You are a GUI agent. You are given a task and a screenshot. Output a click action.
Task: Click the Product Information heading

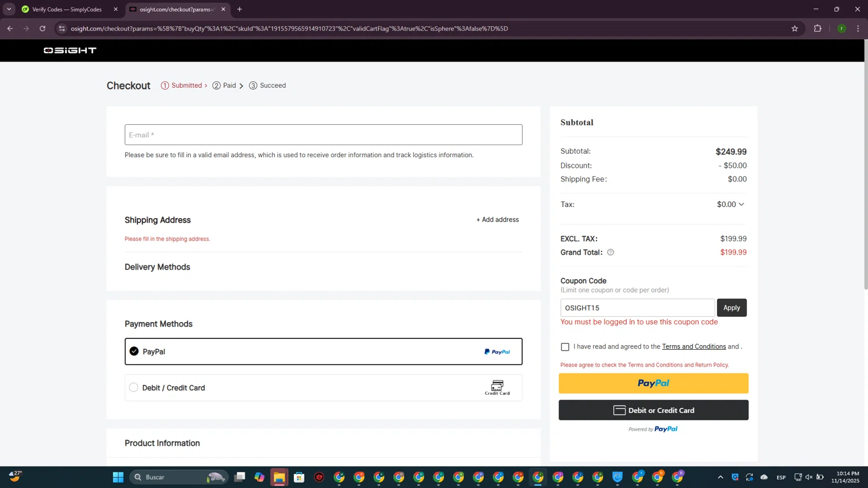[162, 443]
